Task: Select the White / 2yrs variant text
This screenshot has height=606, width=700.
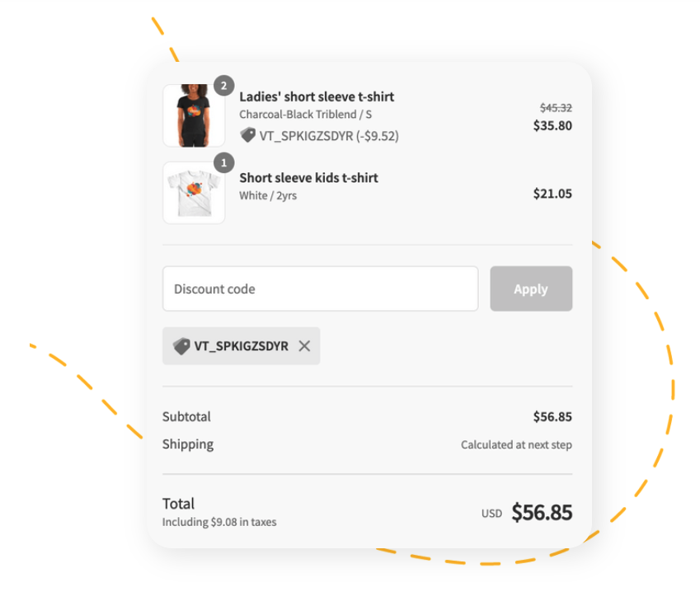Action: [268, 195]
